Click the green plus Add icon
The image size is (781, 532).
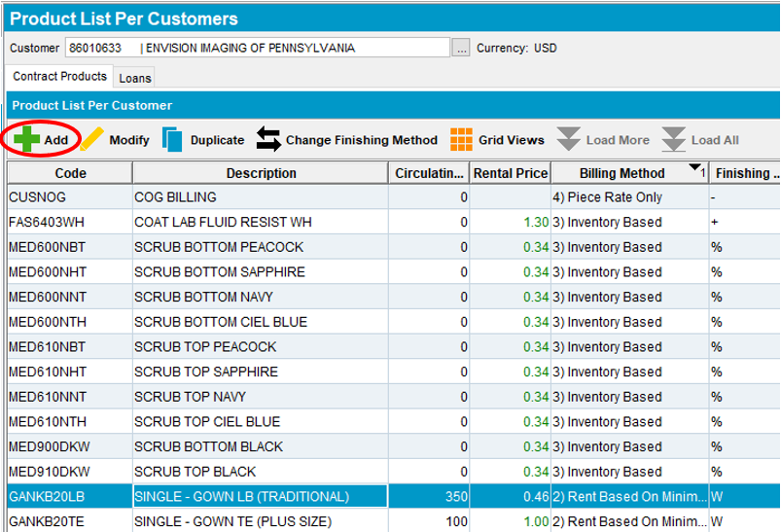pyautogui.click(x=27, y=140)
